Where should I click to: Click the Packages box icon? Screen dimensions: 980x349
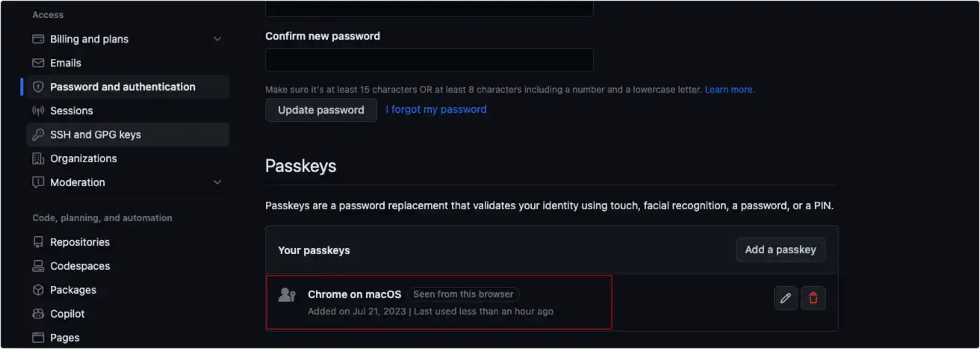(38, 290)
